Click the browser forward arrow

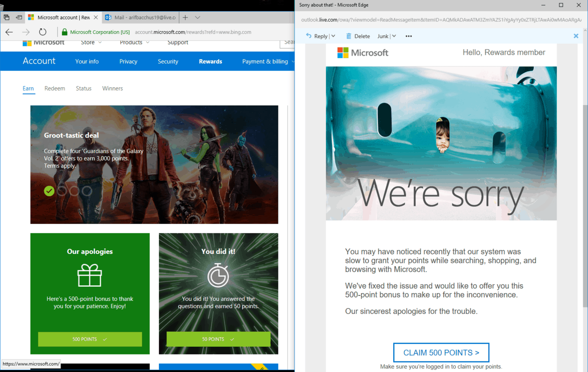[26, 32]
